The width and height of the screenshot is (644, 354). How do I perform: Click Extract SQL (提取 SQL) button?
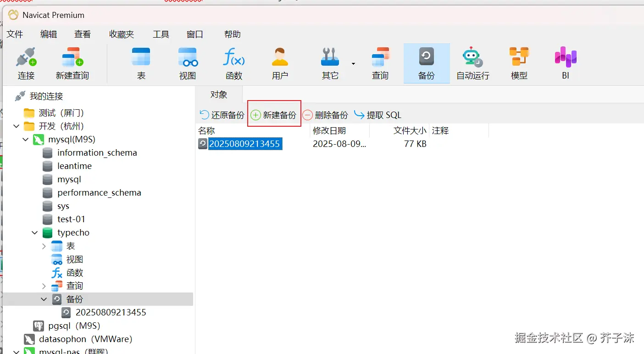pyautogui.click(x=378, y=115)
